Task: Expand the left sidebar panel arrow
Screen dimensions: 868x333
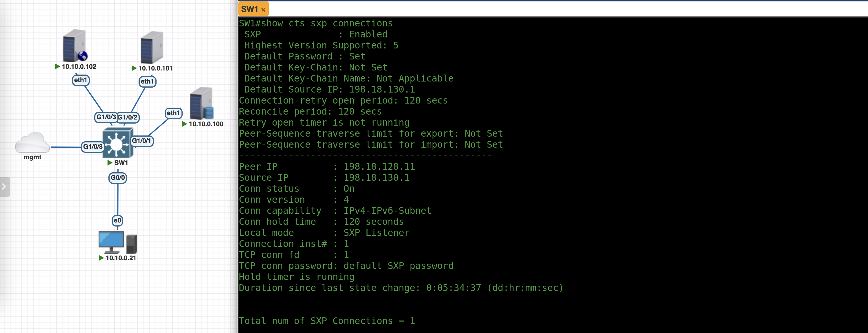Action: 4,187
